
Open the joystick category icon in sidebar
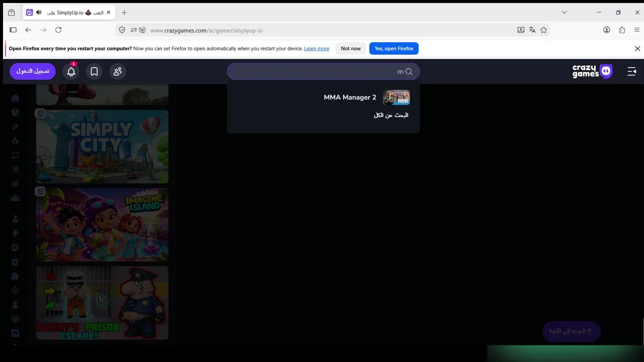coord(15,219)
